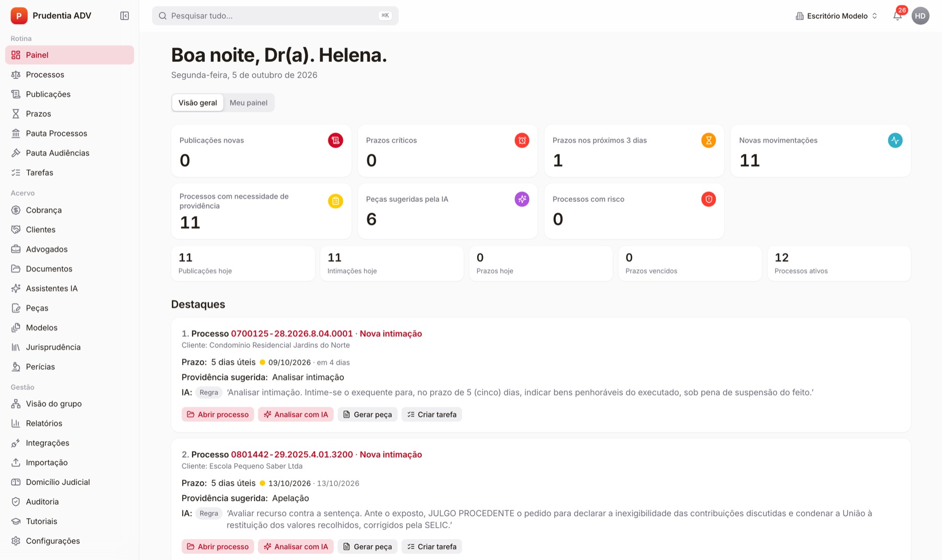This screenshot has width=942, height=560.
Task: Open Pauta Audiências via the gavel icon
Action: tap(16, 153)
